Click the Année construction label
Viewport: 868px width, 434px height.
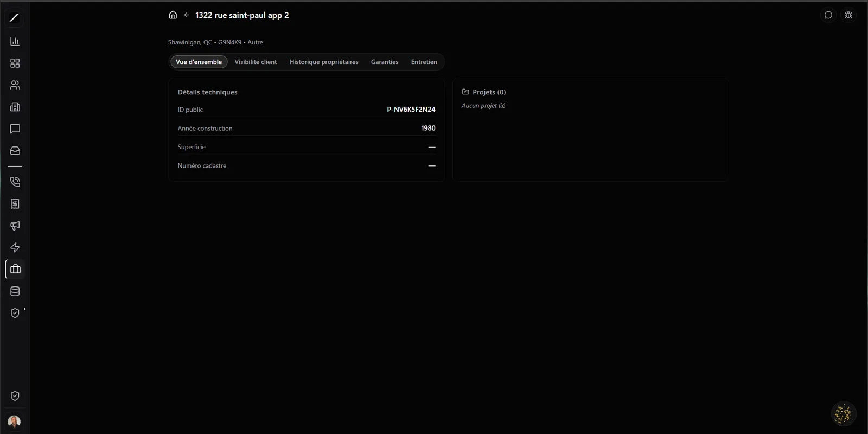pyautogui.click(x=205, y=129)
